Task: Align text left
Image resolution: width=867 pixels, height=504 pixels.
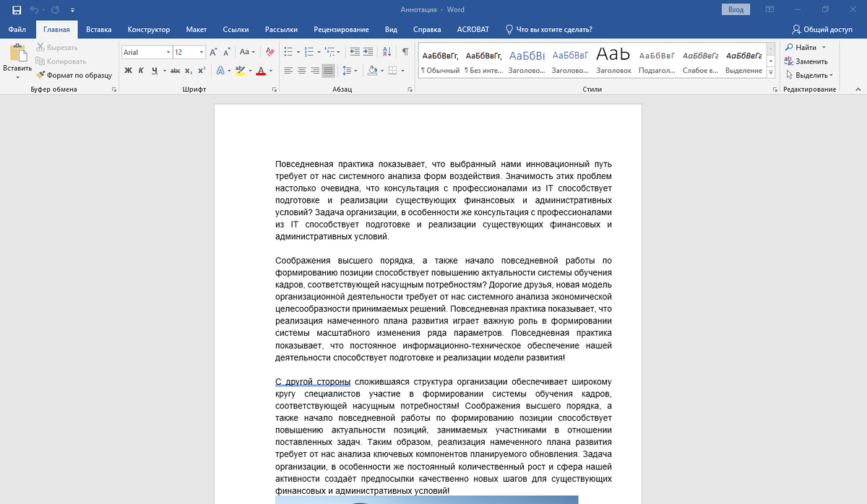Action: [288, 71]
